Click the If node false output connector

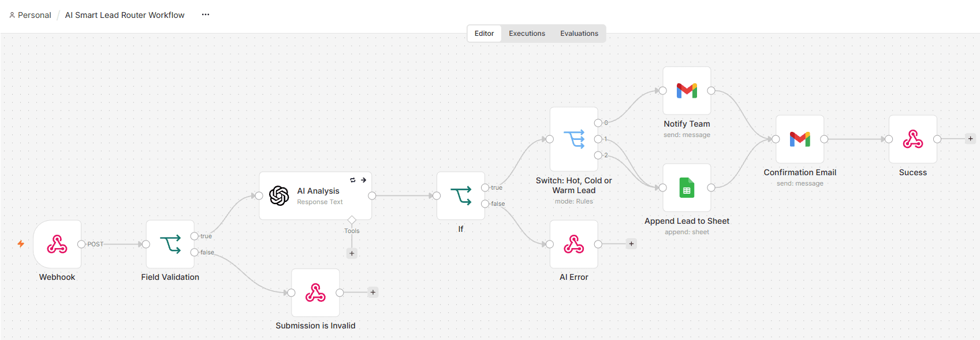point(485,204)
